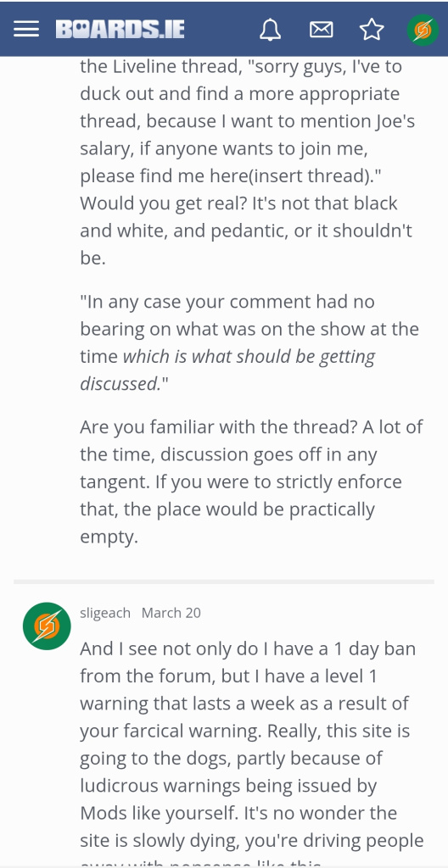Click the word 'empty.' ending first post
448x868 pixels.
coord(109,537)
